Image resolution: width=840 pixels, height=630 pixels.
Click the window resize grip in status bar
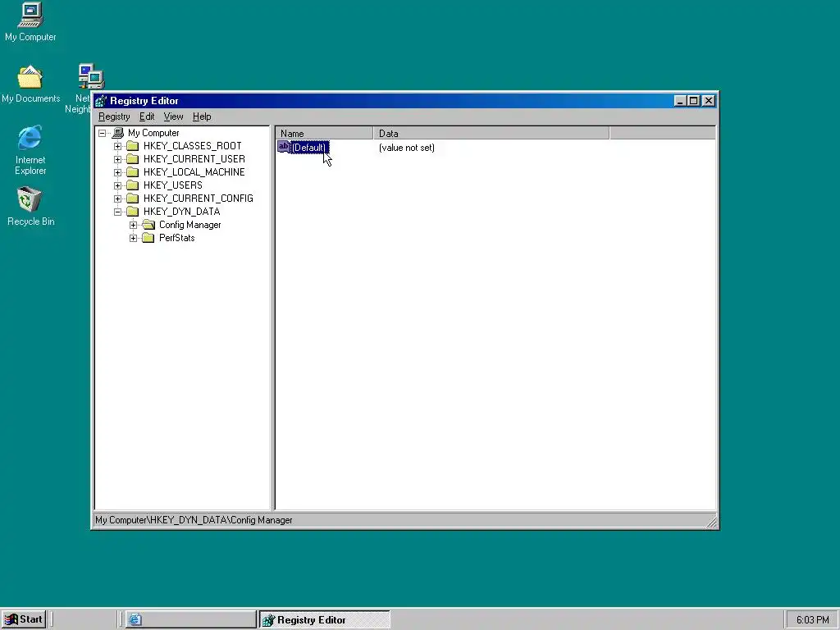click(x=711, y=521)
